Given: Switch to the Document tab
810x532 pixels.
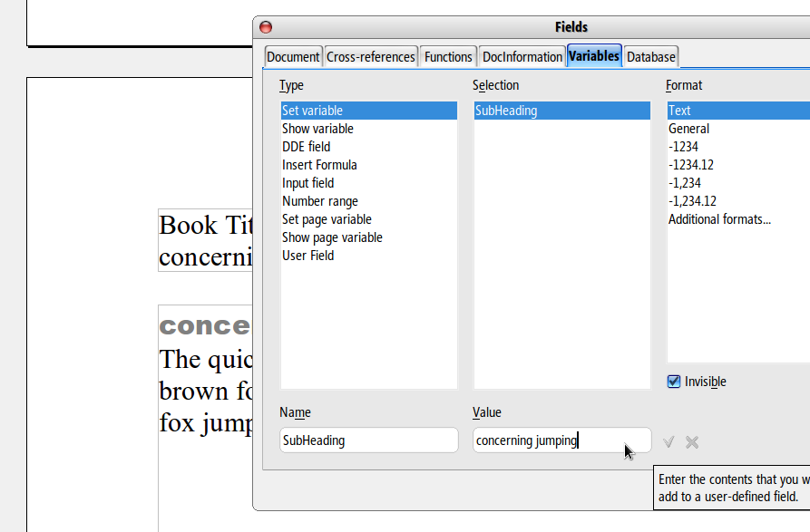Looking at the screenshot, I should pyautogui.click(x=293, y=56).
